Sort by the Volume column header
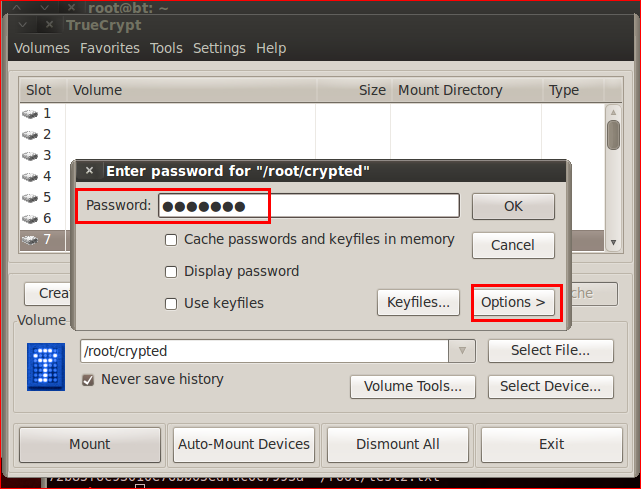 click(191, 90)
